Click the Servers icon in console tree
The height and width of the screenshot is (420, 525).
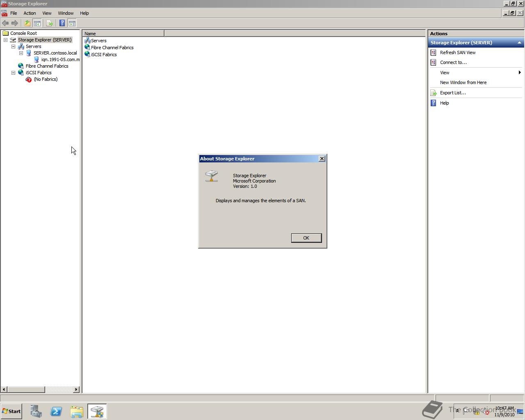point(21,46)
